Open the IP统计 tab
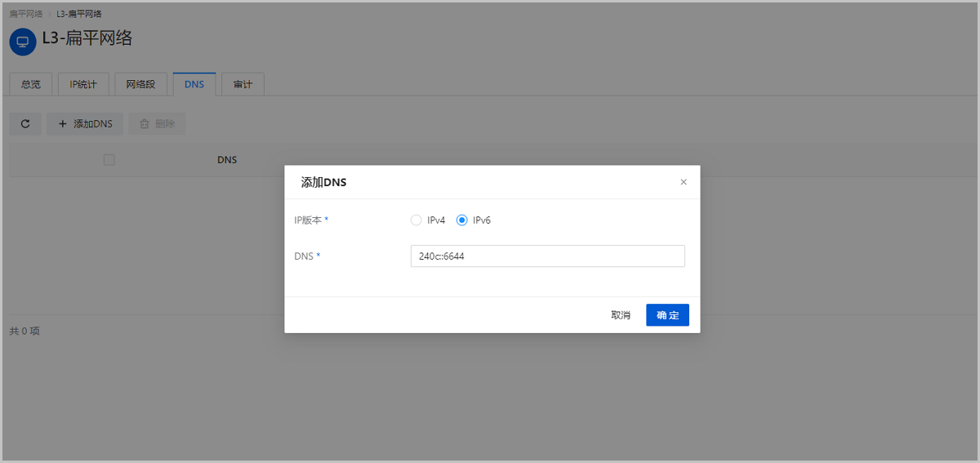The width and height of the screenshot is (980, 463). pos(83,85)
